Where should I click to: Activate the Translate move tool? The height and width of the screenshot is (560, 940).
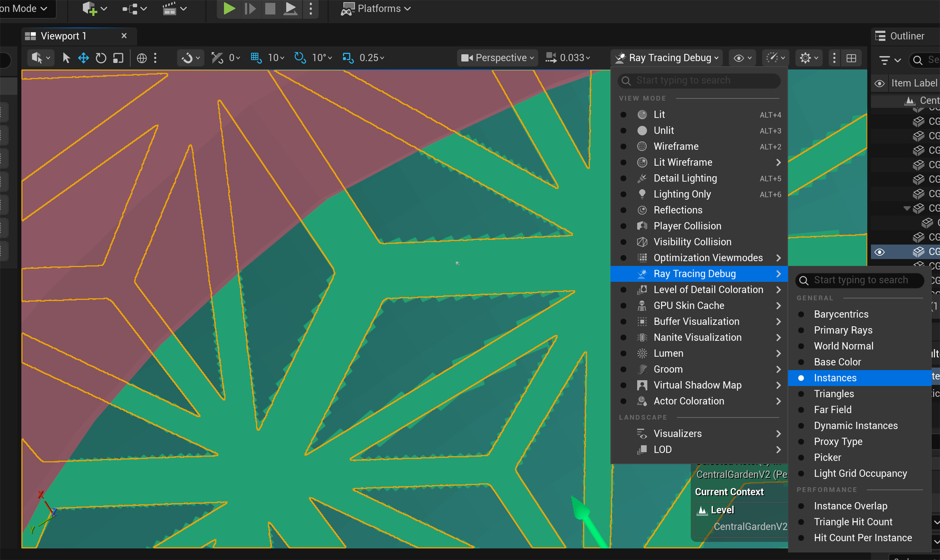[83, 58]
